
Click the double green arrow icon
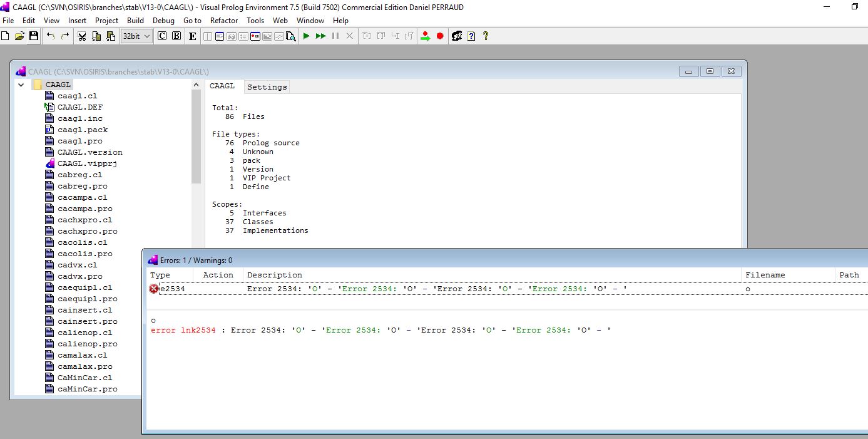pos(321,36)
